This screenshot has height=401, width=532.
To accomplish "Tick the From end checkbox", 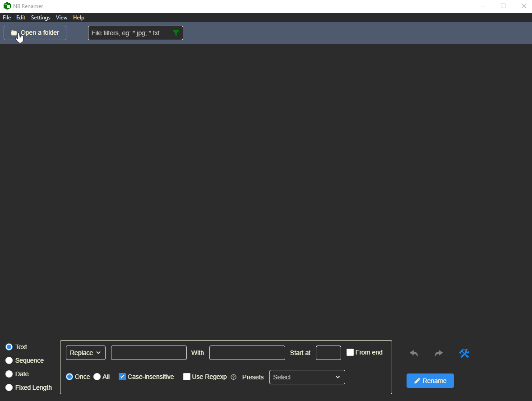I will (350, 352).
